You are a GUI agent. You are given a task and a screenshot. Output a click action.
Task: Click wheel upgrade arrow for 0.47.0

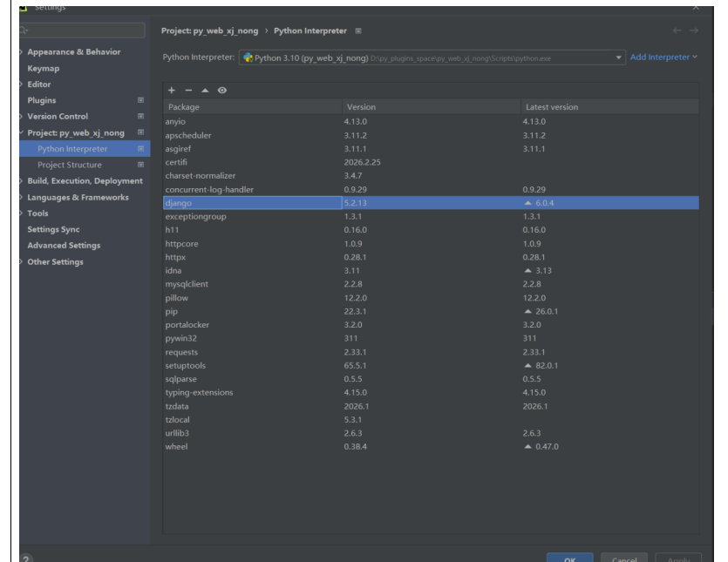(x=527, y=447)
